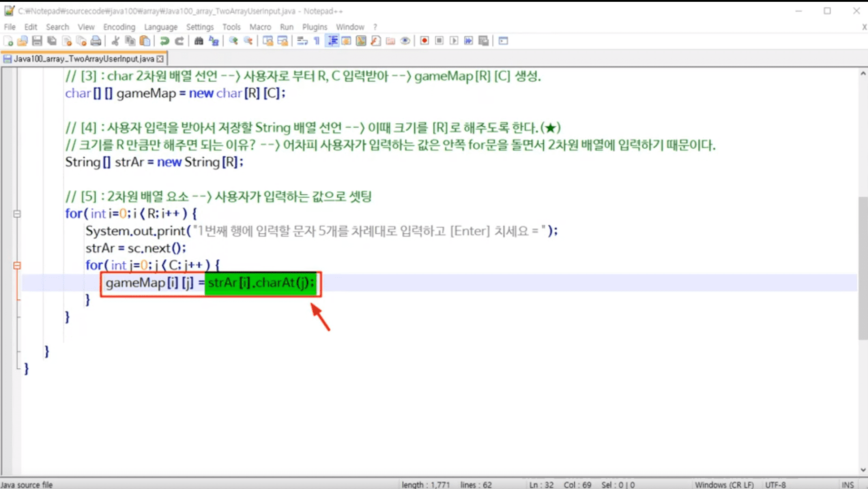This screenshot has height=489, width=868.
Task: Open Find with the binoculars icon
Action: [x=198, y=41]
